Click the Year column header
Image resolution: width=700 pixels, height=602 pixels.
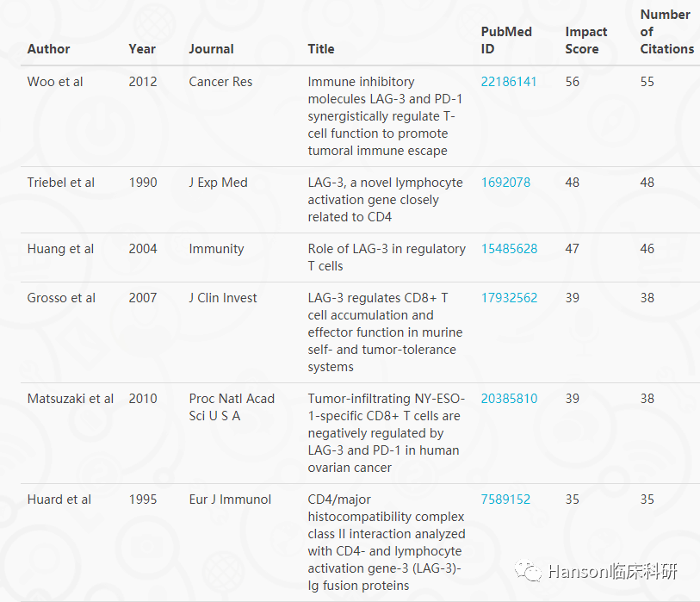142,49
